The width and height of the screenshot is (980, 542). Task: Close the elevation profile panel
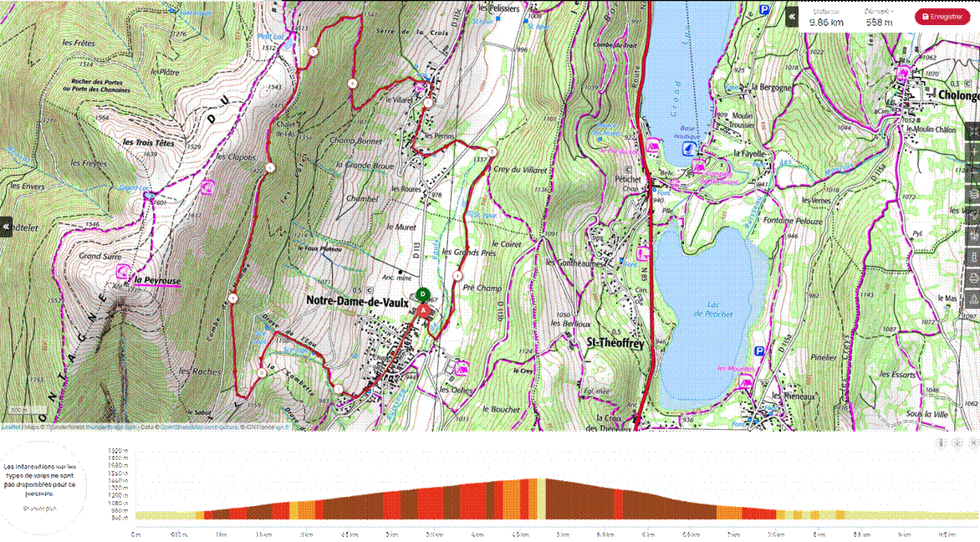pyautogui.click(x=972, y=443)
